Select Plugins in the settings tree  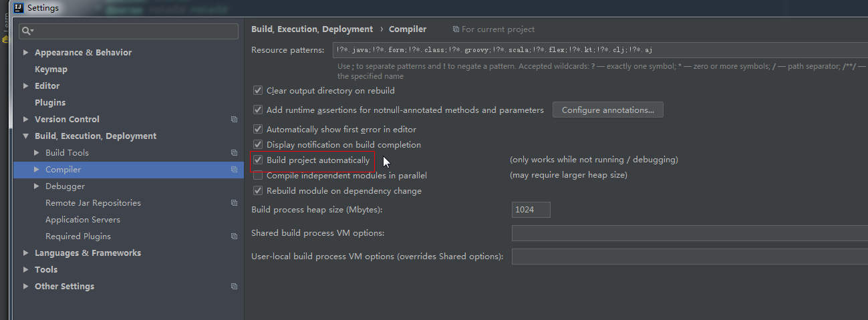50,103
